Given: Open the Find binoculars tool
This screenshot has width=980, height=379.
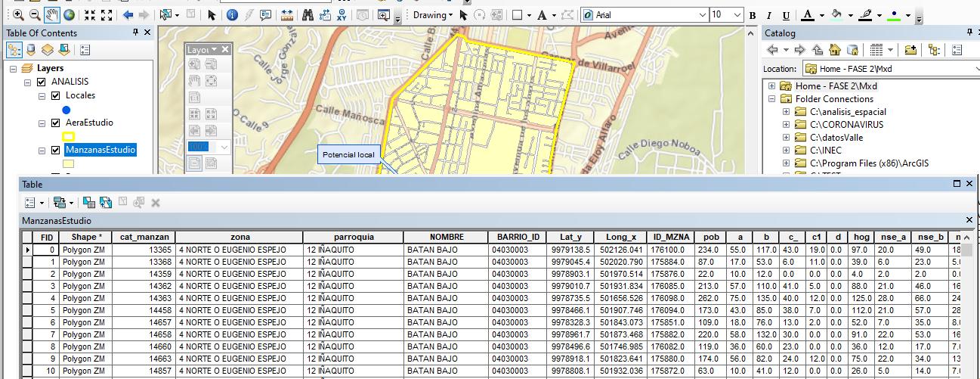Looking at the screenshot, I should (x=308, y=15).
